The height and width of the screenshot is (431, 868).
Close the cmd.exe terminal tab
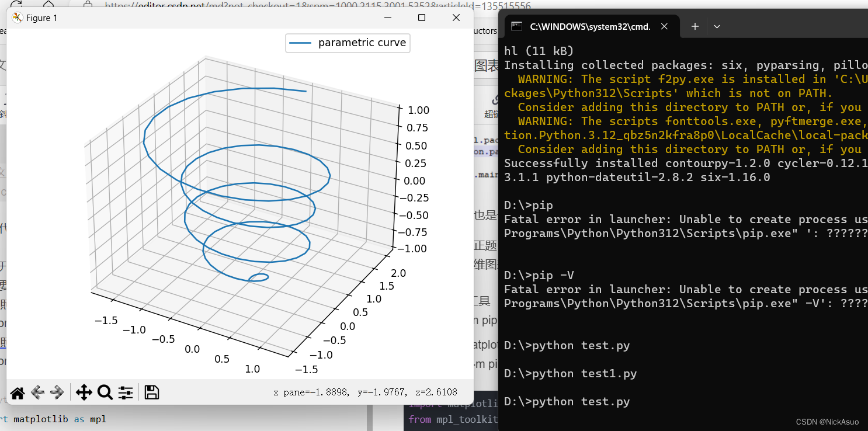click(x=664, y=26)
